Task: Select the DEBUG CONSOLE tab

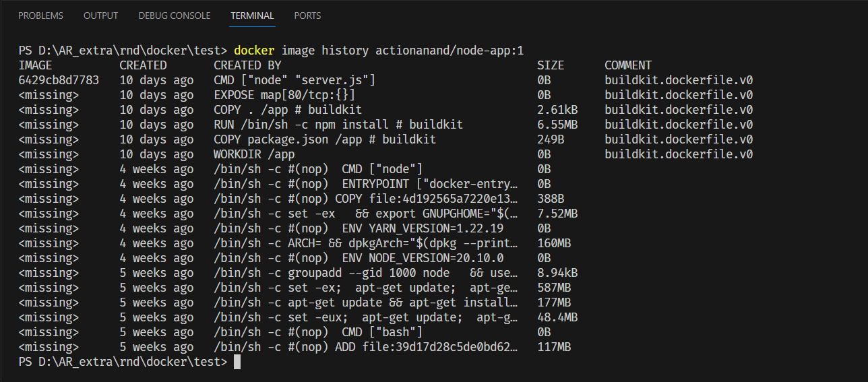Action: click(174, 15)
